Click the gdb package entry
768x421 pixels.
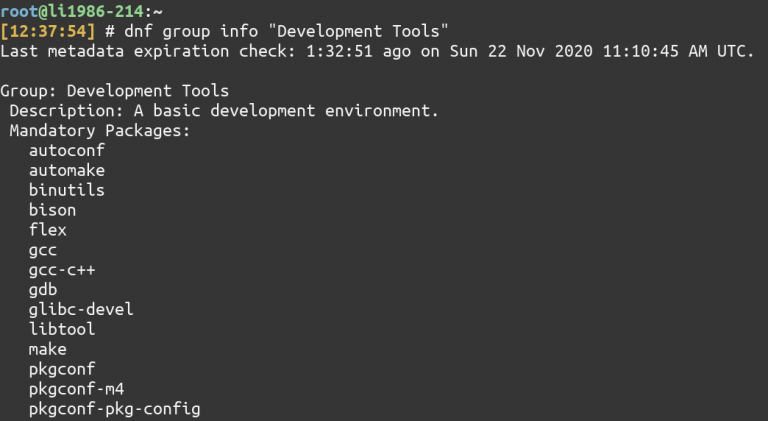43,290
